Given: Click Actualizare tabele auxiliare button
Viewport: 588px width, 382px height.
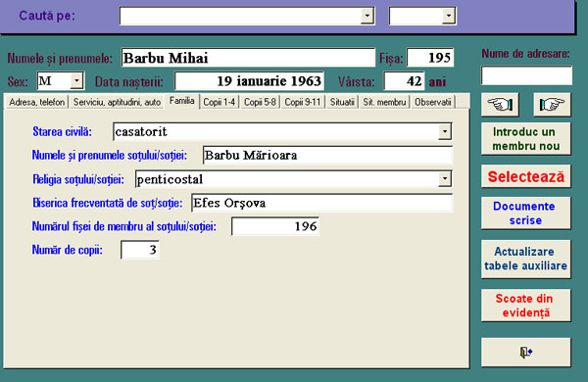Looking at the screenshot, I should (x=525, y=259).
